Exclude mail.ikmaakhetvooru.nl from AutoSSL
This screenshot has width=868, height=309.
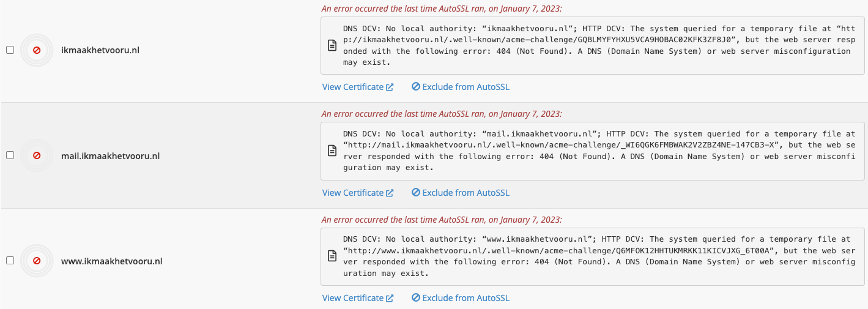pyautogui.click(x=466, y=193)
